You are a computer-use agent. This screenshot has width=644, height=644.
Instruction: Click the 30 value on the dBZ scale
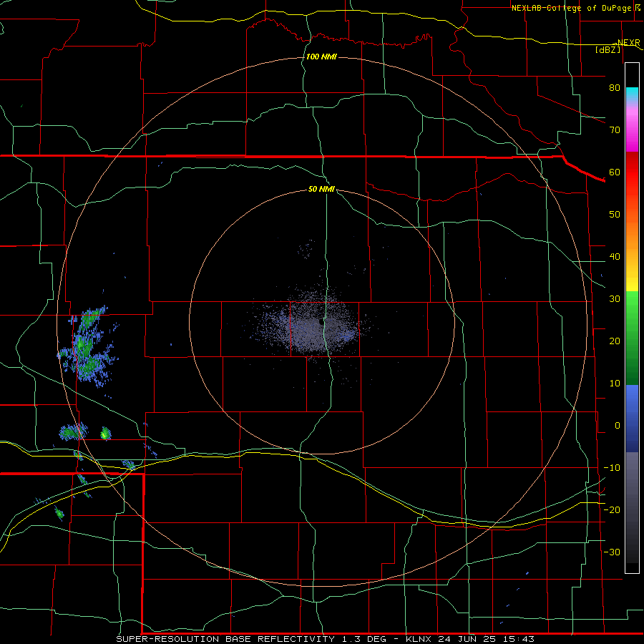click(x=615, y=299)
